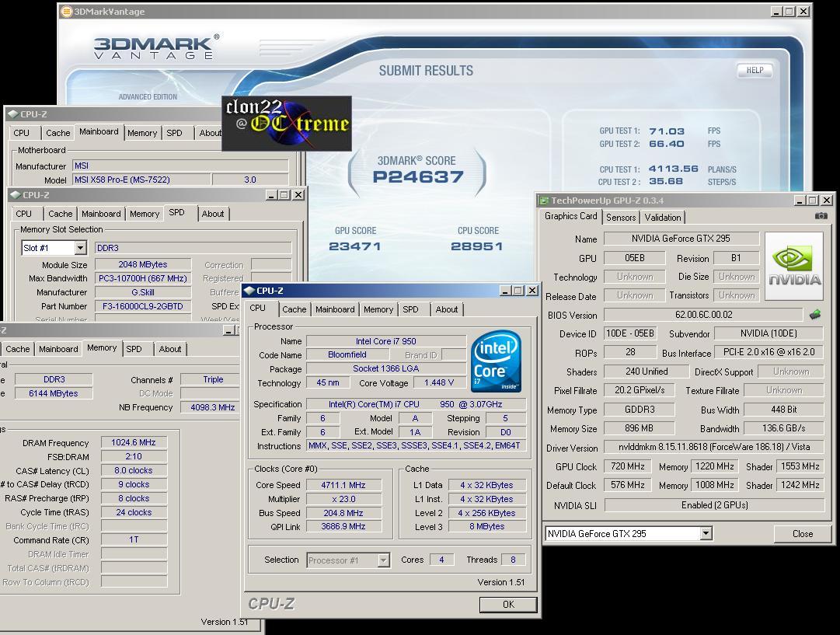Click the 3DMark Vantage title bar icon
This screenshot has width=840, height=635.
[66, 11]
